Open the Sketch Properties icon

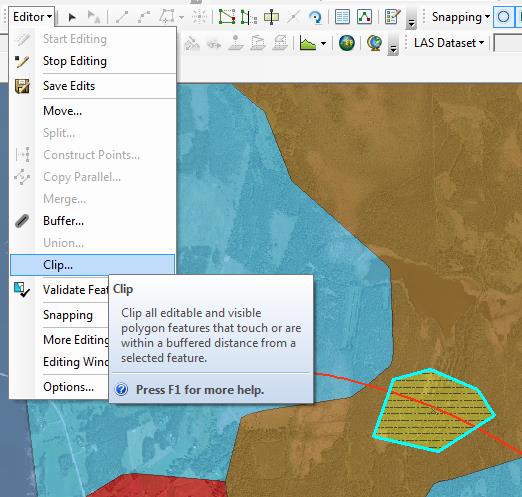364,17
